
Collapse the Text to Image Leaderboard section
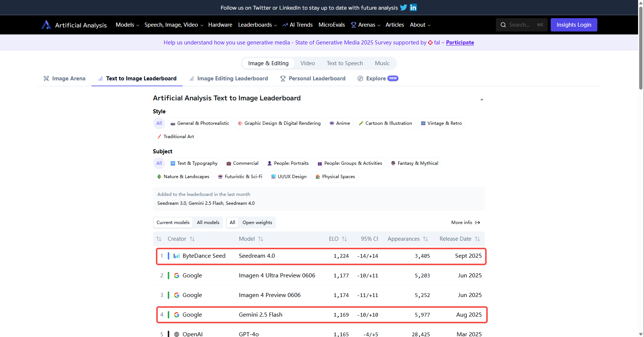(x=481, y=99)
